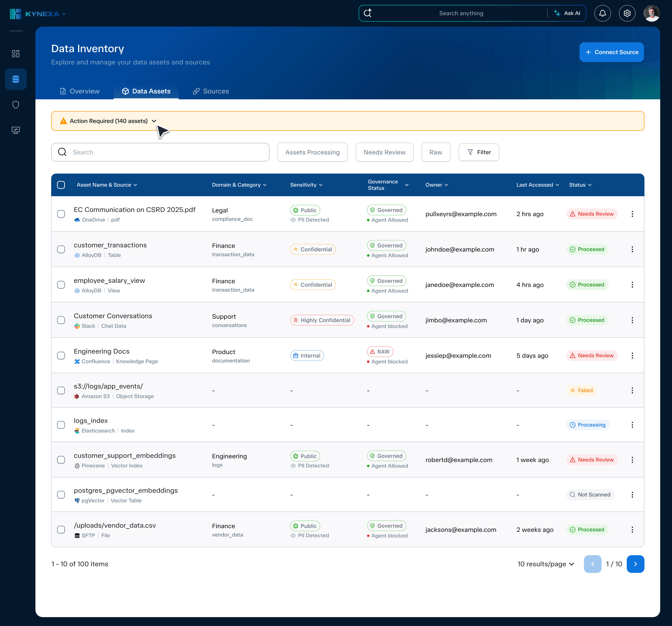Select the logs_index row checkbox
The image size is (672, 626).
(x=61, y=425)
